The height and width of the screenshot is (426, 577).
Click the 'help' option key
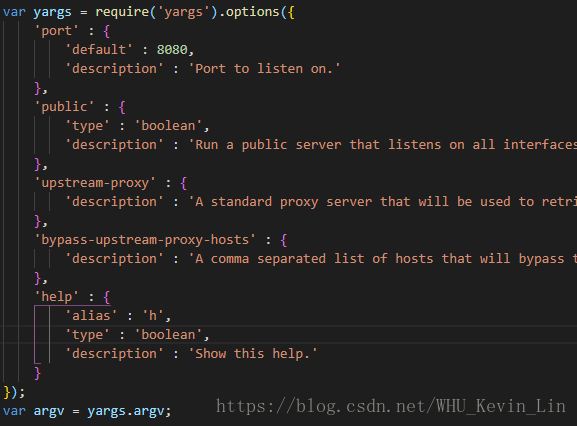[x=56, y=297]
